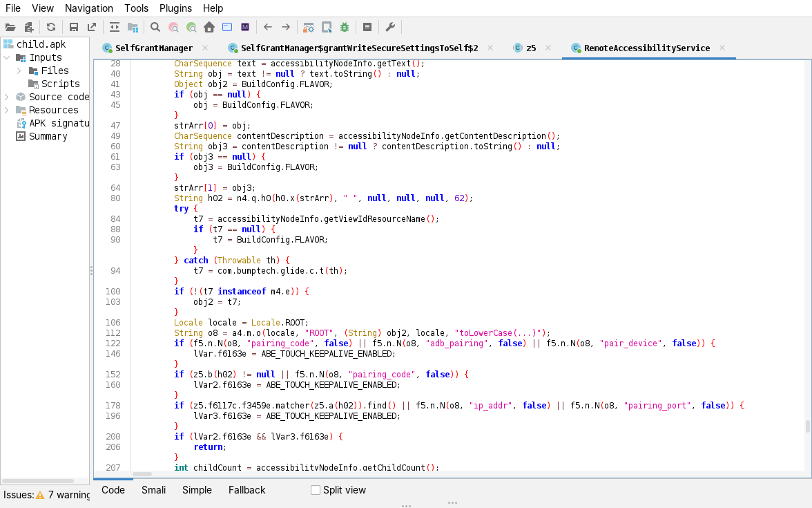The width and height of the screenshot is (812, 508).
Task: Switch to the z5 tab
Action: pyautogui.click(x=532, y=48)
